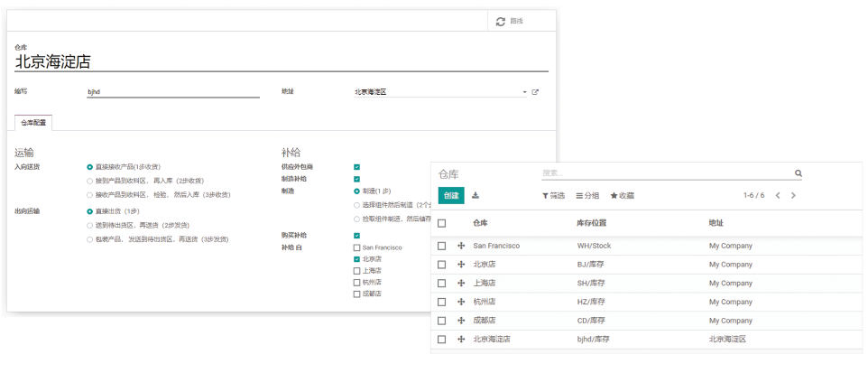Open the 收藏 favorites menu
This screenshot has width=868, height=373.
(x=623, y=195)
